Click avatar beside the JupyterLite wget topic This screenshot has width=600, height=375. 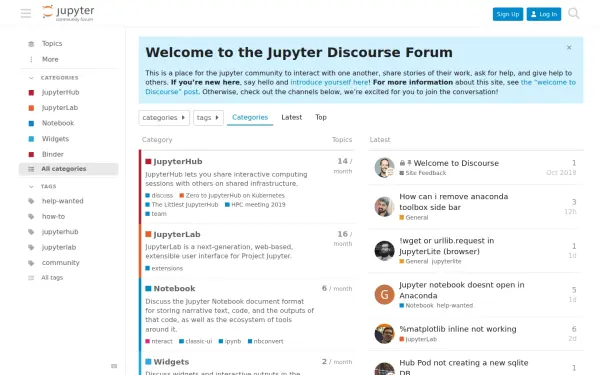click(x=384, y=251)
